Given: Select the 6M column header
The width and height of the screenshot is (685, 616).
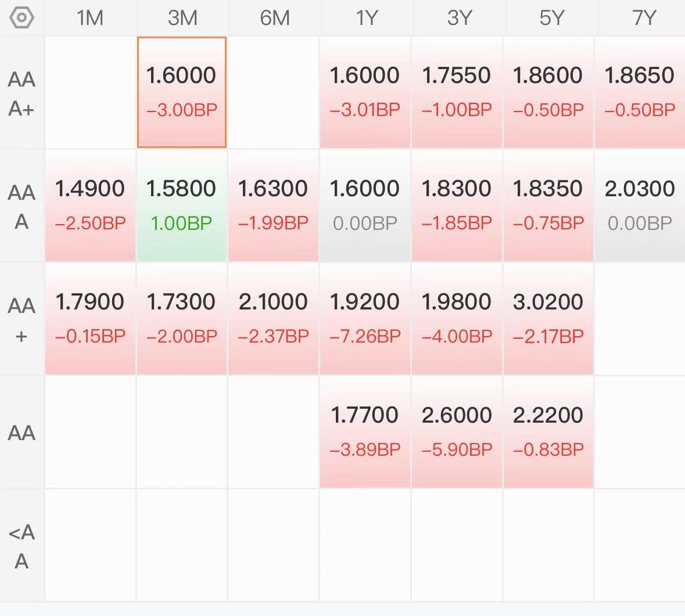Looking at the screenshot, I should point(274,18).
